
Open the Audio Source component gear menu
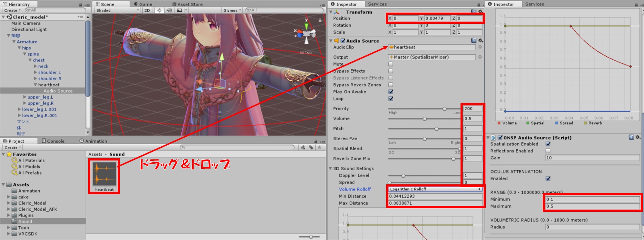pyautogui.click(x=480, y=41)
